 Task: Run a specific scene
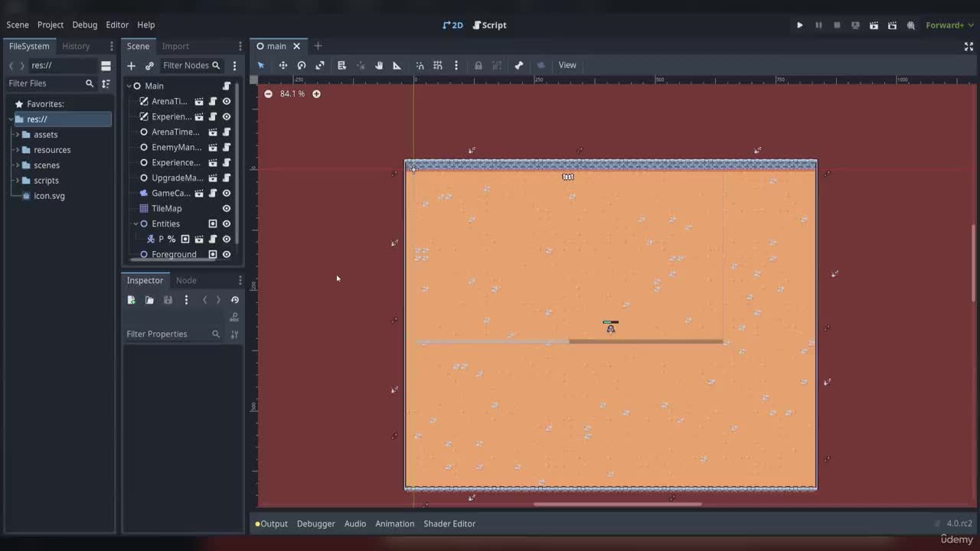click(892, 25)
